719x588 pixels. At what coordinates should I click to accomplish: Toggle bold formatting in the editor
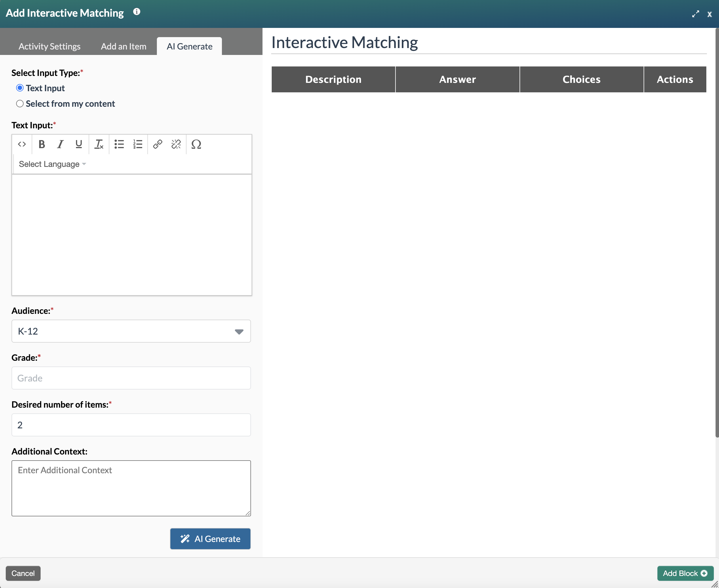tap(41, 144)
